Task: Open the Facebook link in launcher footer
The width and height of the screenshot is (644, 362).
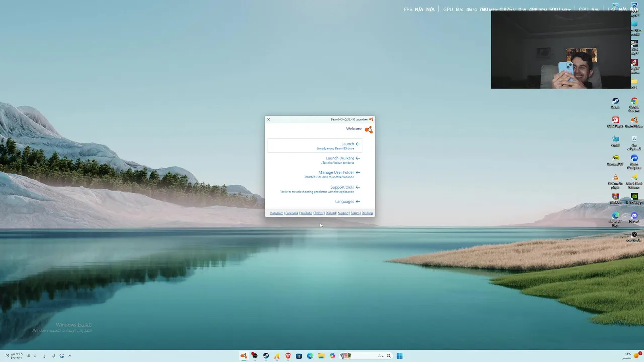Action: tap(292, 213)
